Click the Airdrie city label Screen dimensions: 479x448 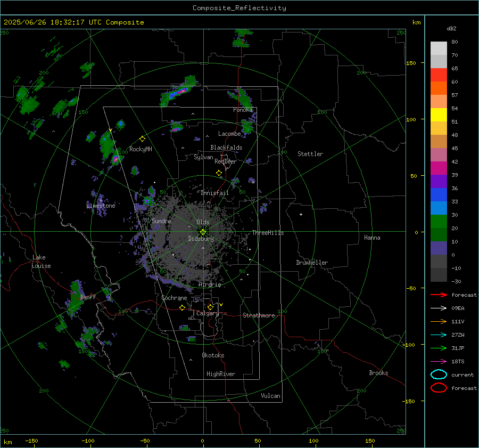(x=210, y=284)
